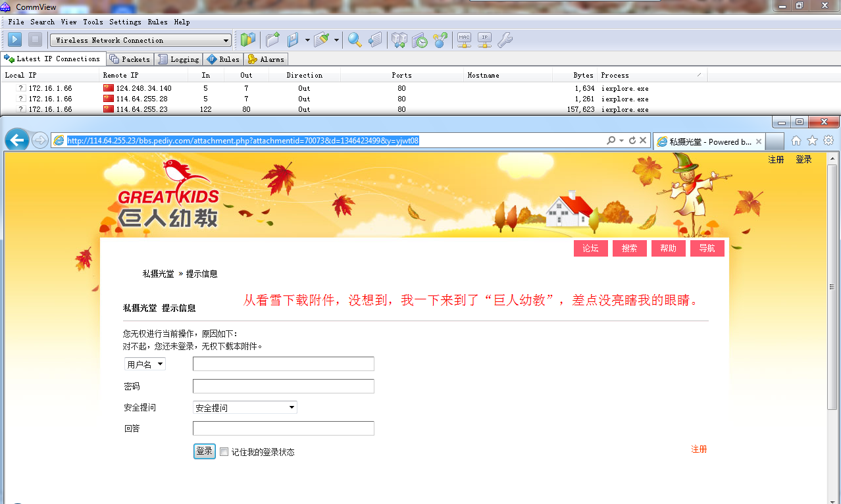Close the 私摄光堂 browser tab
This screenshot has height=504, width=841.
click(758, 141)
